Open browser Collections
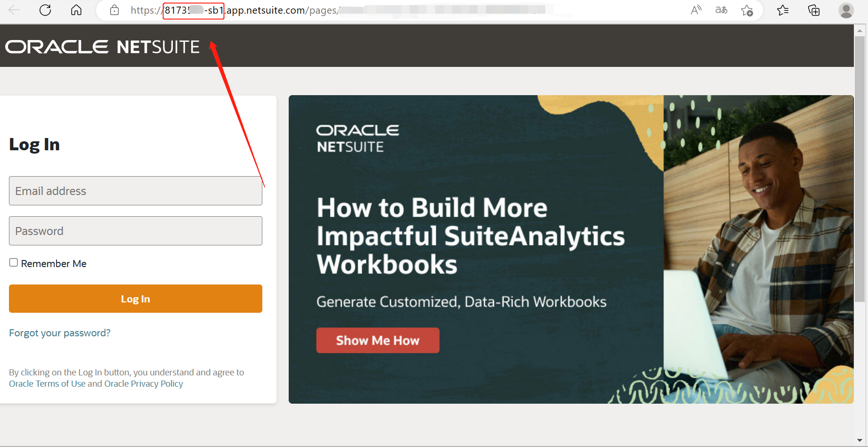This screenshot has height=447, width=868. click(x=814, y=10)
